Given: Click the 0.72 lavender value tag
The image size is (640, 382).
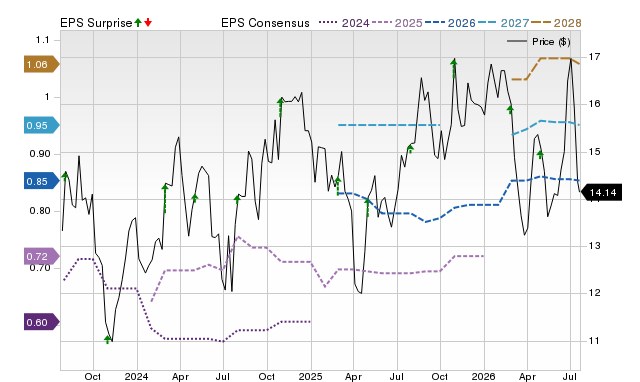Looking at the screenshot, I should 42,256.
